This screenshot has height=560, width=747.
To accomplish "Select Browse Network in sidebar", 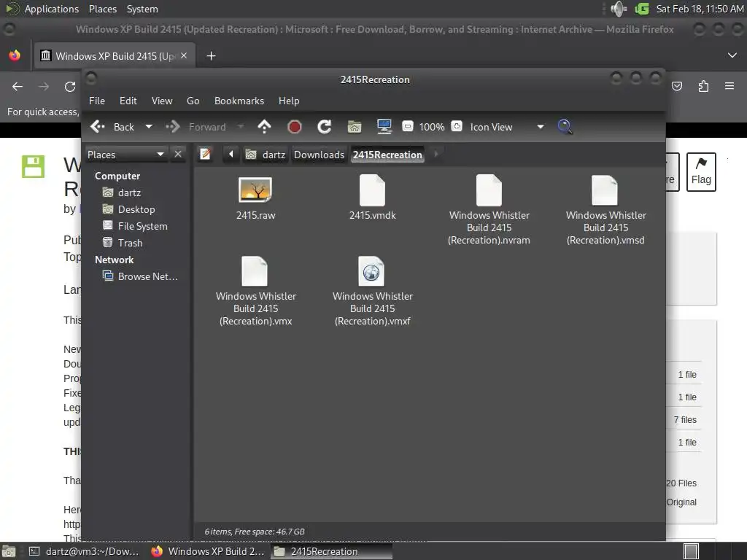I will coord(140,276).
